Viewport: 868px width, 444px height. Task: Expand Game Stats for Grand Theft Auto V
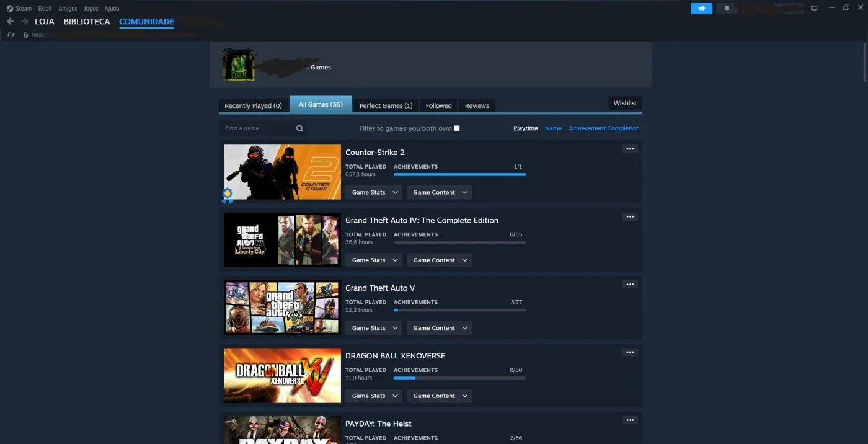(x=374, y=328)
